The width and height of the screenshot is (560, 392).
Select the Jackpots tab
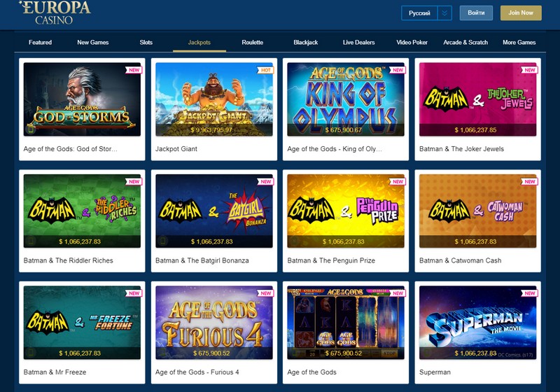[x=199, y=42]
